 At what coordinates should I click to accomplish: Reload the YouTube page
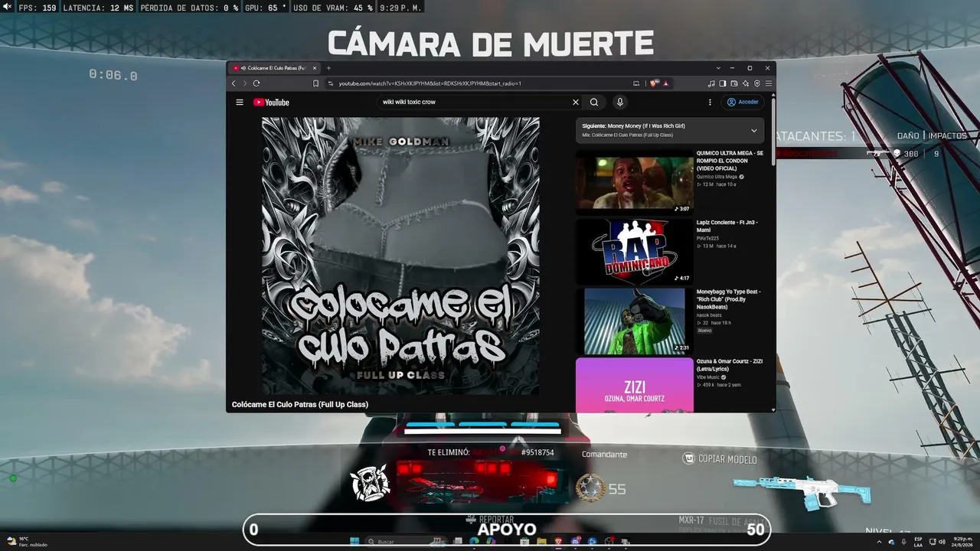point(256,83)
